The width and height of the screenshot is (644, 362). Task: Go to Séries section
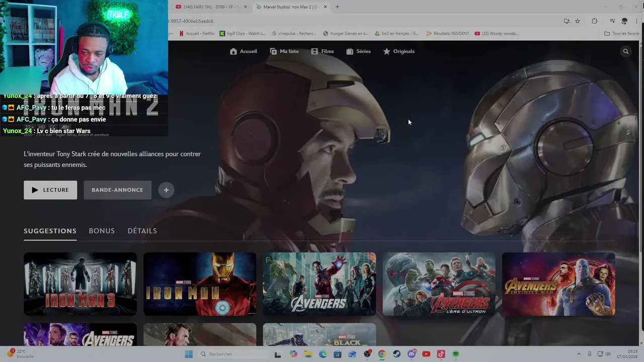coord(358,51)
